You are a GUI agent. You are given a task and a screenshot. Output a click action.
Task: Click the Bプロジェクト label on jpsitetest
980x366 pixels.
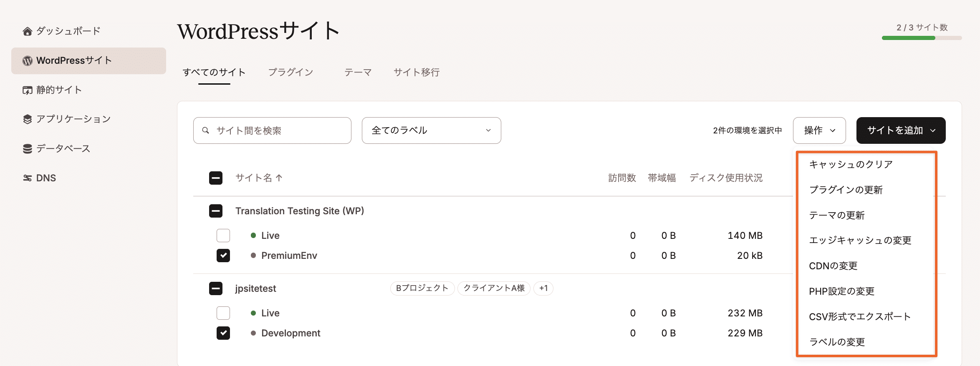pyautogui.click(x=422, y=288)
